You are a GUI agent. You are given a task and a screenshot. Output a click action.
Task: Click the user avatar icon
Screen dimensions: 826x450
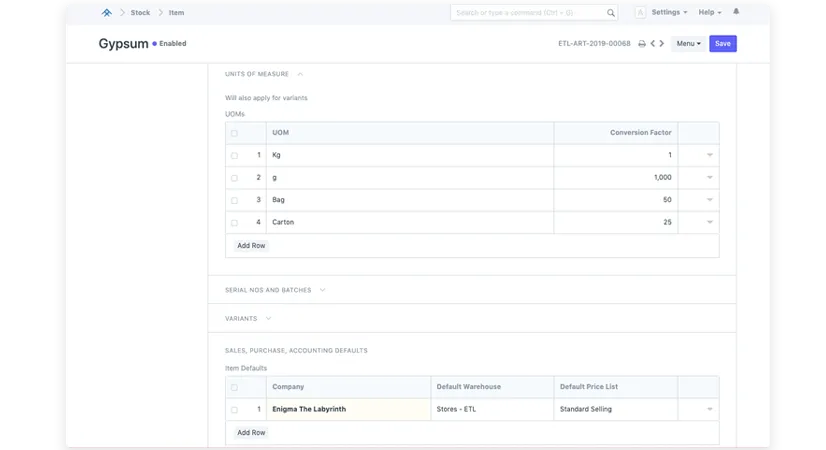[640, 13]
